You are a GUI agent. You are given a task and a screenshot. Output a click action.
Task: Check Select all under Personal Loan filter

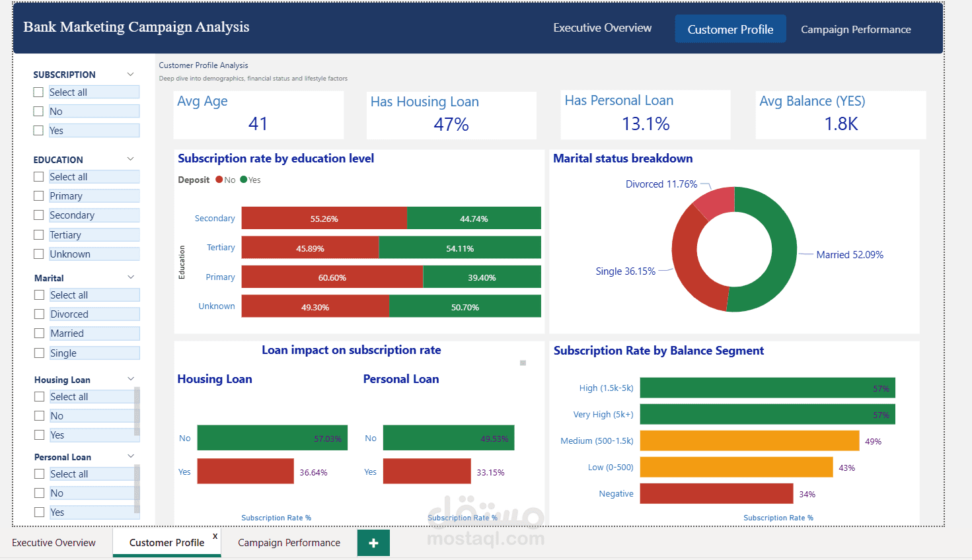[39, 474]
